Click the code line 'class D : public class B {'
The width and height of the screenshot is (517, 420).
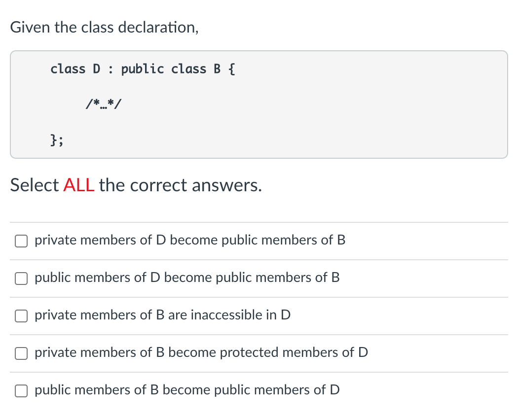(x=143, y=69)
